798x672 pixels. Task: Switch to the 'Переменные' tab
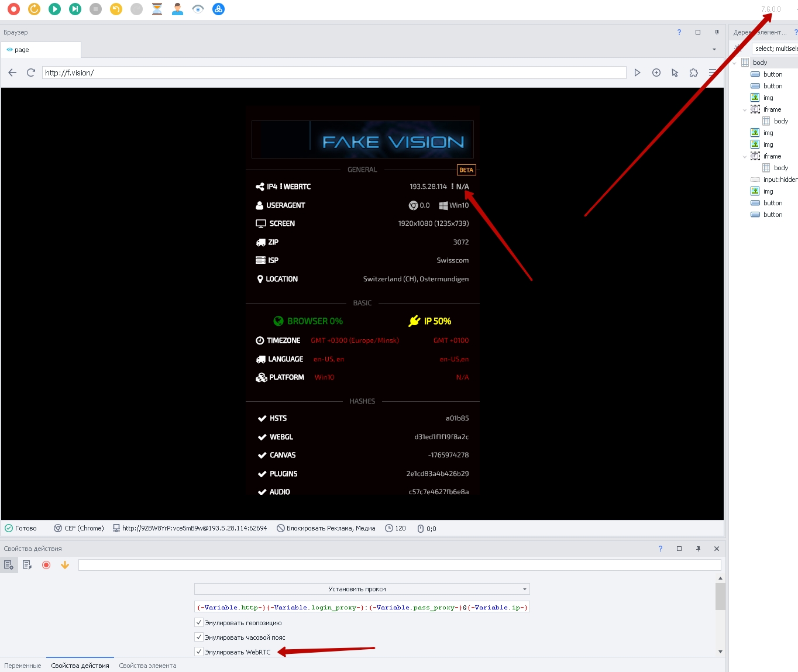(23, 666)
